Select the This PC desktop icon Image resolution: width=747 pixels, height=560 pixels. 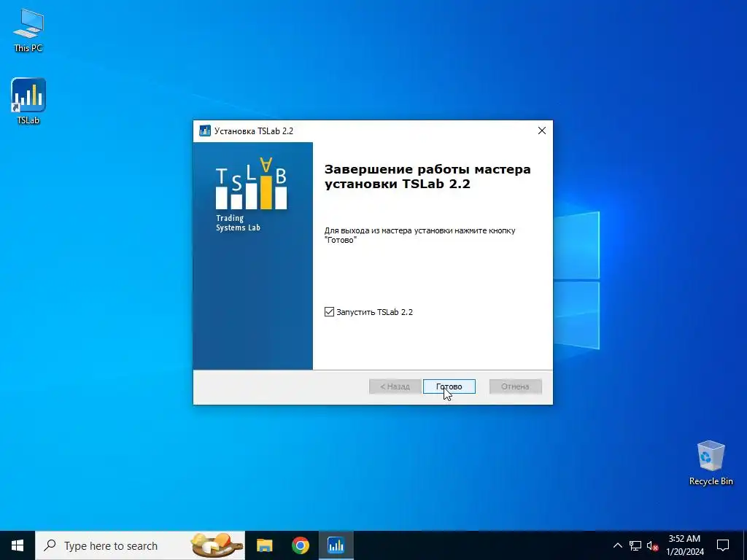click(28, 29)
